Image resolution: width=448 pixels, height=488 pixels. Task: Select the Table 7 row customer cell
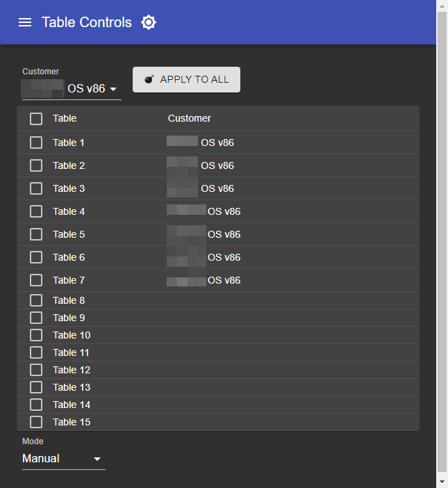204,280
